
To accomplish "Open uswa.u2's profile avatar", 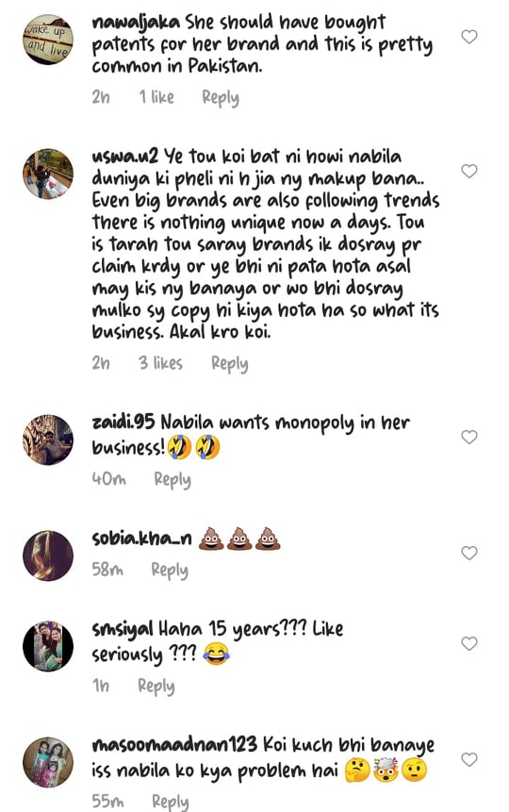I will (x=48, y=174).
